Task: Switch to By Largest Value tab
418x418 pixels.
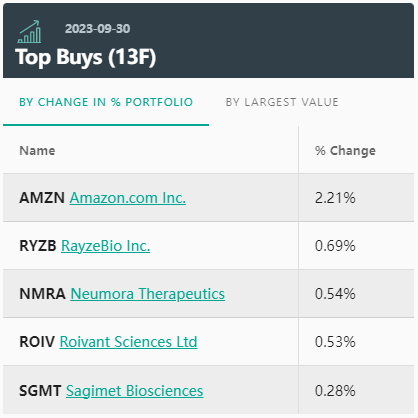Action: [282, 102]
